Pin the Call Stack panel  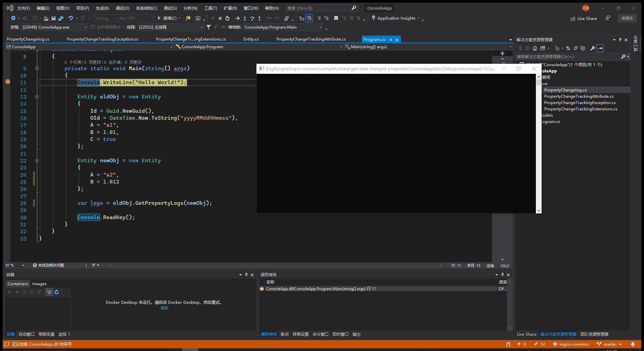tap(502, 275)
